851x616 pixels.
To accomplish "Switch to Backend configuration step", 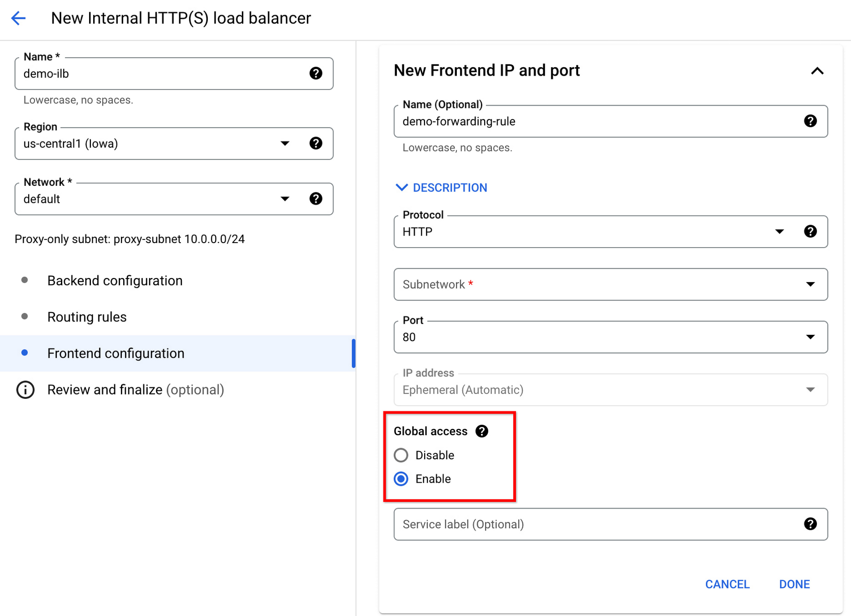I will pyautogui.click(x=115, y=281).
